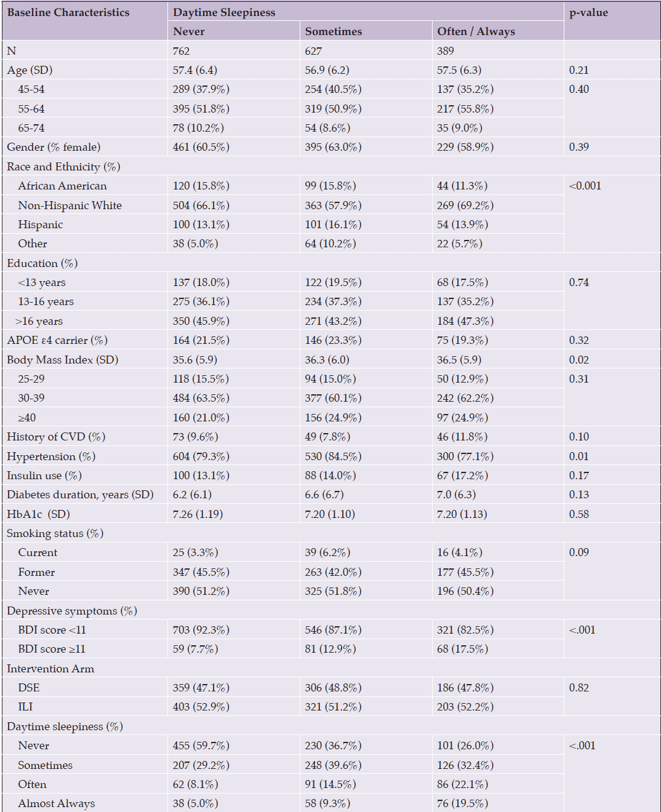Select the <0.001 p-value for race
Image resolution: width=661 pixels, height=812 pixels.
coord(585,186)
